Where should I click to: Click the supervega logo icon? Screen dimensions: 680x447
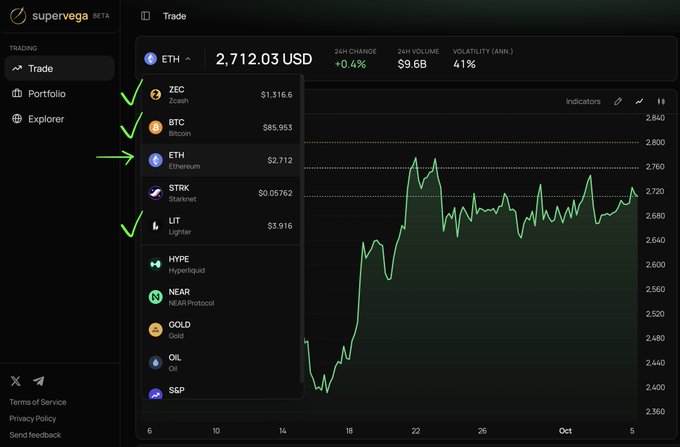18,16
